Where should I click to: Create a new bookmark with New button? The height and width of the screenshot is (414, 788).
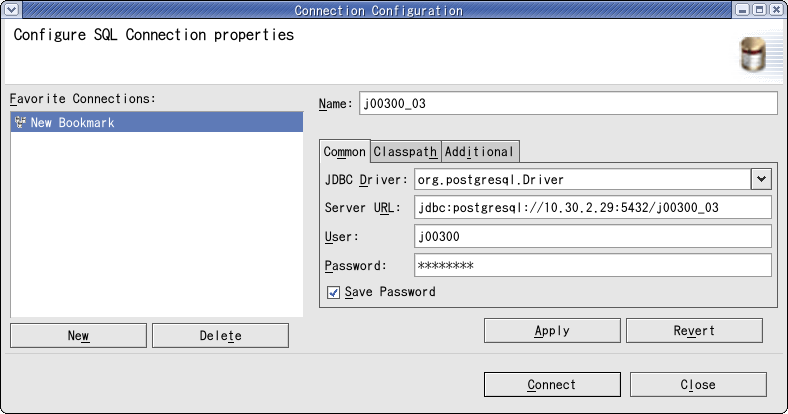[x=78, y=335]
